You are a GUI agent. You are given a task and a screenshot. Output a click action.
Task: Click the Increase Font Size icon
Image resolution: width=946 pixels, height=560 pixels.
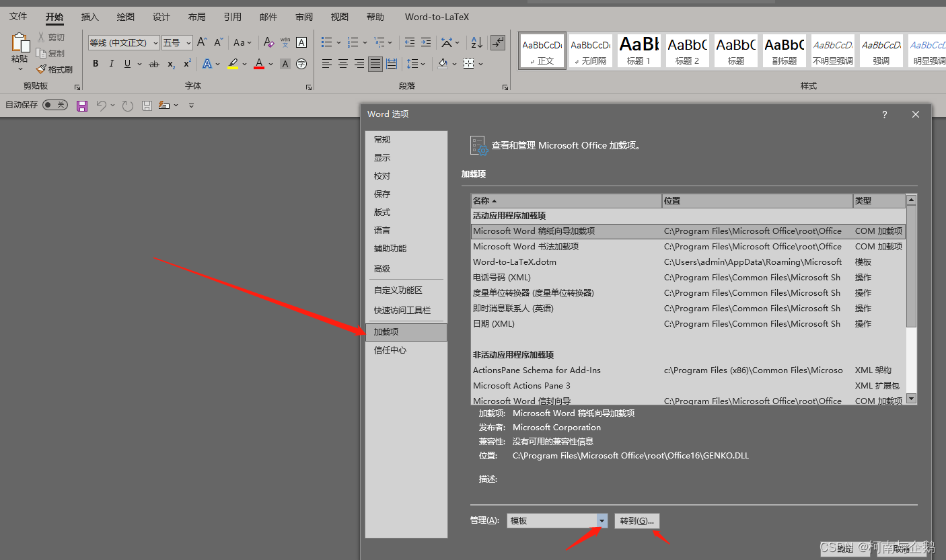pyautogui.click(x=202, y=42)
